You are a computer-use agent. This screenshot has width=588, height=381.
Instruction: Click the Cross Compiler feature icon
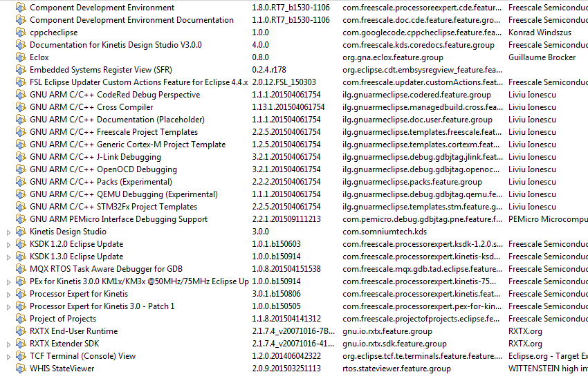click(x=21, y=107)
